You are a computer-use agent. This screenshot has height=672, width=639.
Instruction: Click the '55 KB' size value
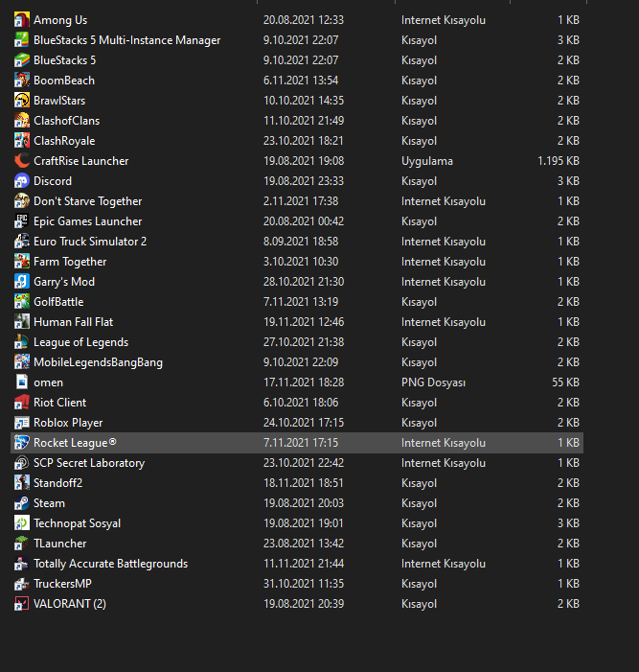coord(566,382)
